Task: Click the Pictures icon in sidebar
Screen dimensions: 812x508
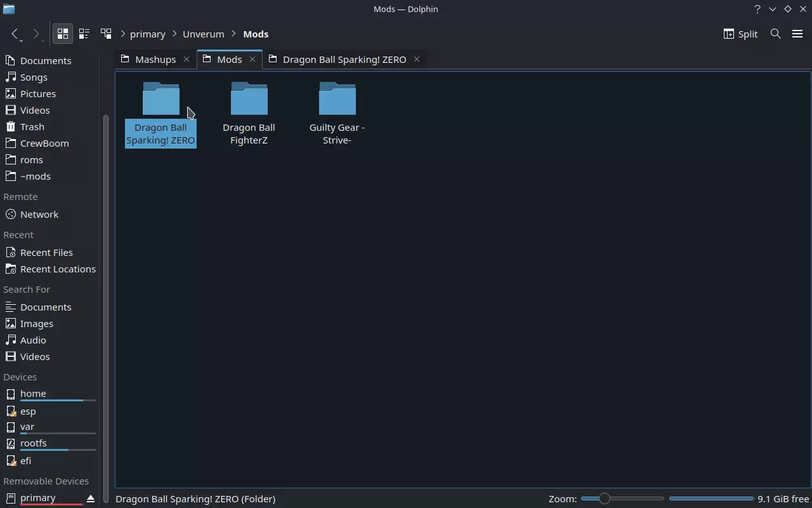Action: point(10,93)
